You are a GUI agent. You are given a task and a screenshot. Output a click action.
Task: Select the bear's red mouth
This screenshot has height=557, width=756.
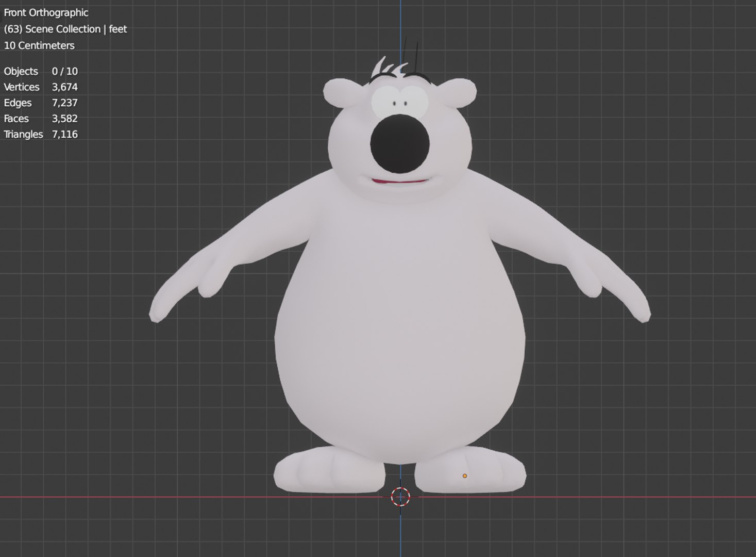click(x=400, y=182)
